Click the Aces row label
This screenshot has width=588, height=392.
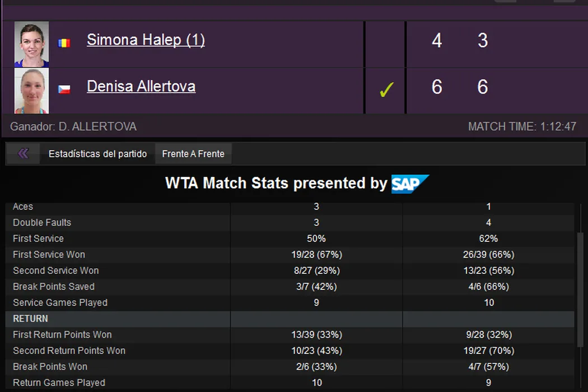click(23, 207)
